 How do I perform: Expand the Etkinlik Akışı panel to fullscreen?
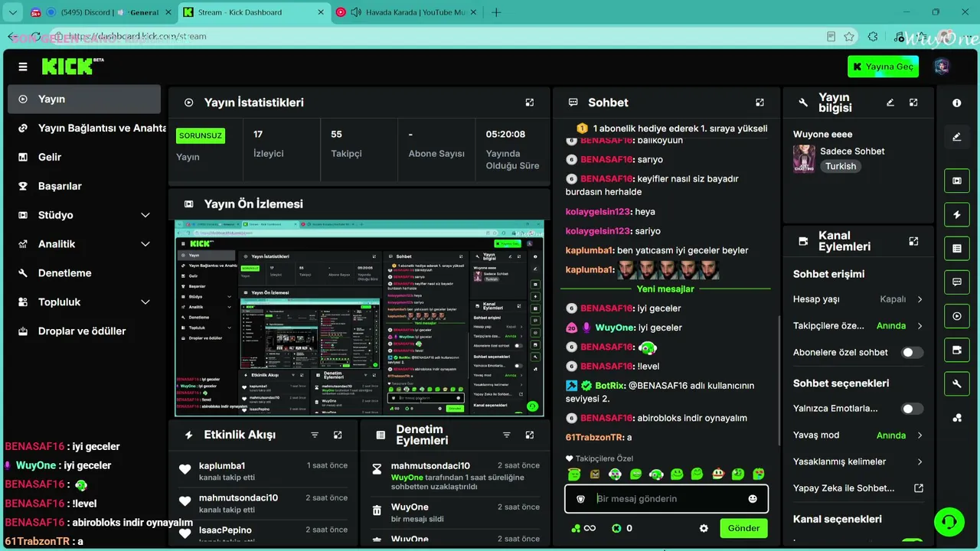click(x=338, y=435)
